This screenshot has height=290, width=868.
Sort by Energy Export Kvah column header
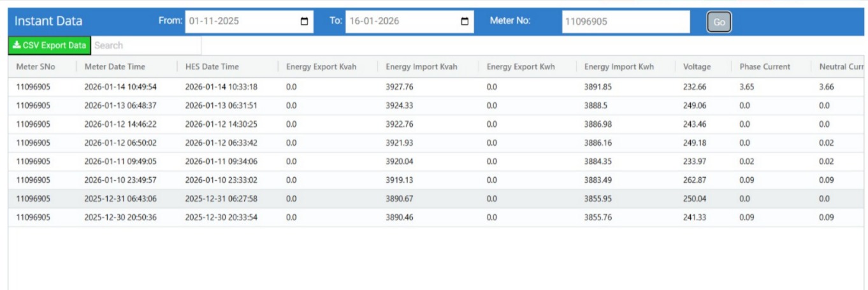(321, 67)
